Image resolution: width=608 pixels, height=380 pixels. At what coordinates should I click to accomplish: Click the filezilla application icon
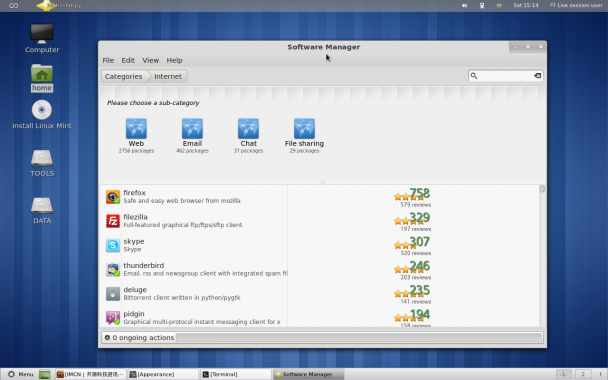pos(113,221)
